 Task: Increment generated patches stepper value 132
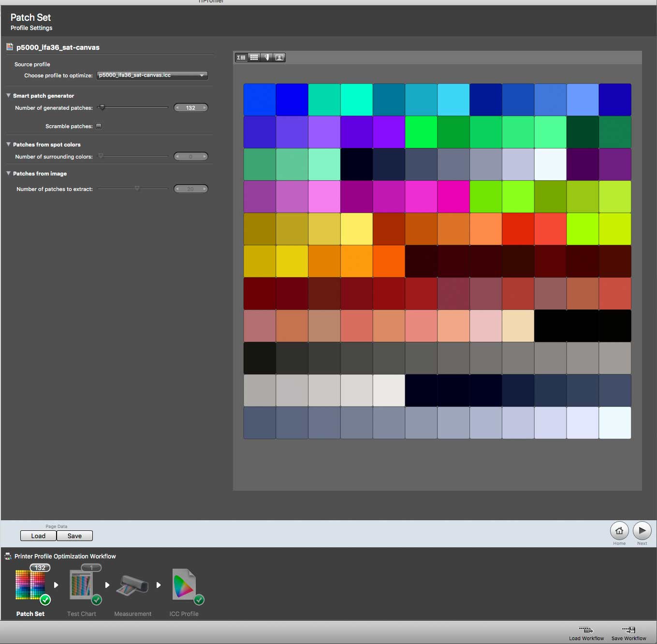204,108
